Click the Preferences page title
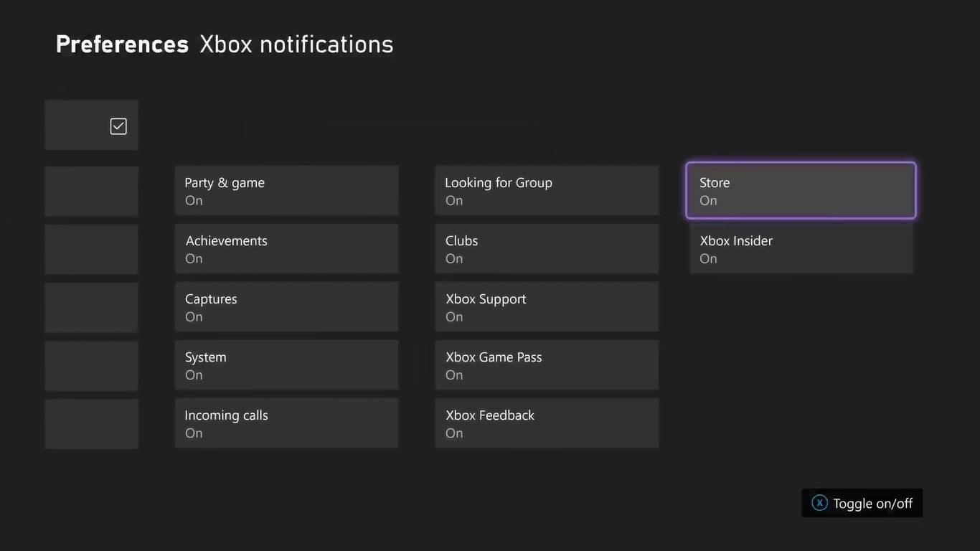 [x=122, y=44]
